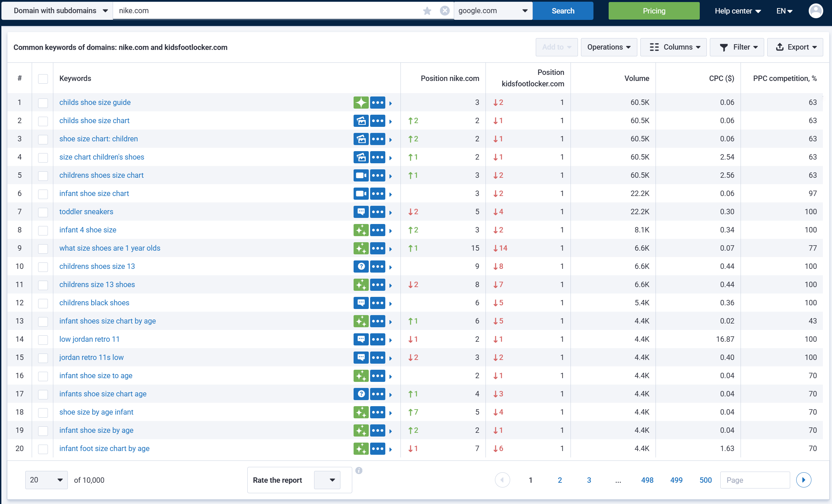Screen dimensions: 832x504
Task: Check the checkbox for "infant foot size chart by age"
Action: [x=43, y=449]
